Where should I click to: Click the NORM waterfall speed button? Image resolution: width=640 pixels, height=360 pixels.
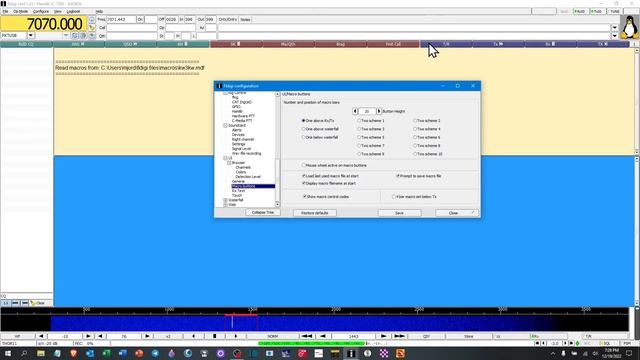(x=273, y=336)
